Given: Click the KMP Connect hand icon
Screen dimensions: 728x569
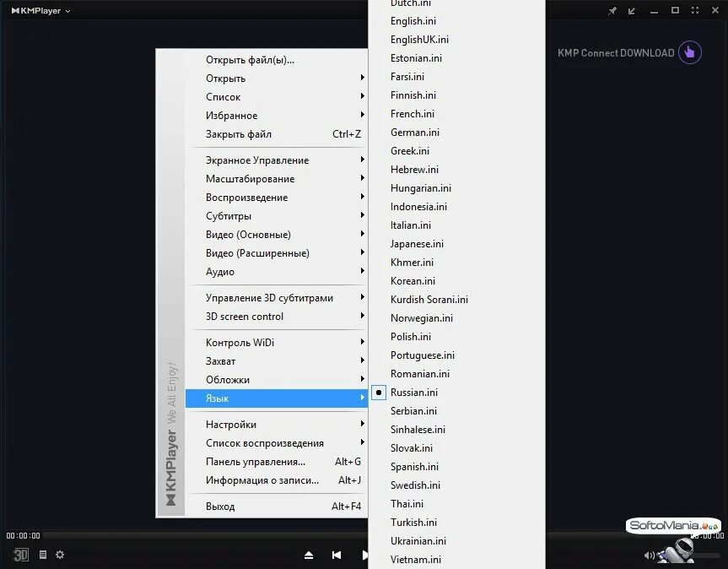Looking at the screenshot, I should [689, 52].
